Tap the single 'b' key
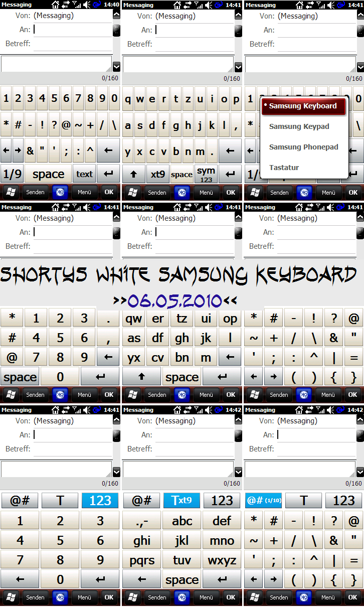Viewport: 364px width, 607px height. pos(176,151)
